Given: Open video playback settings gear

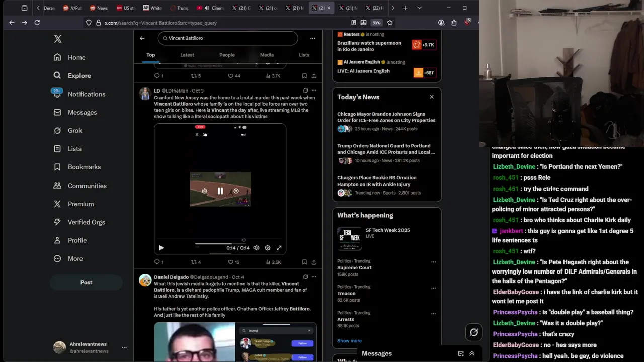Looking at the screenshot, I should pyautogui.click(x=267, y=248).
